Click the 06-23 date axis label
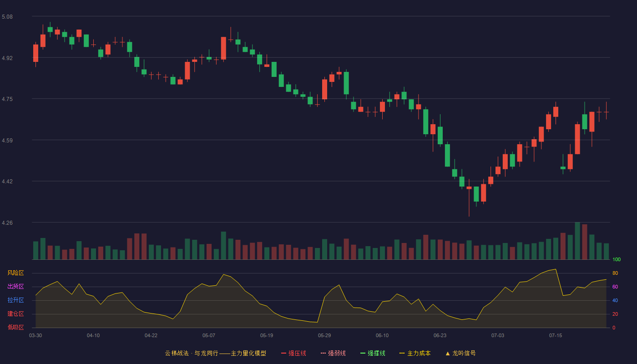Viewport: 637px width, 364px height. pos(440,335)
